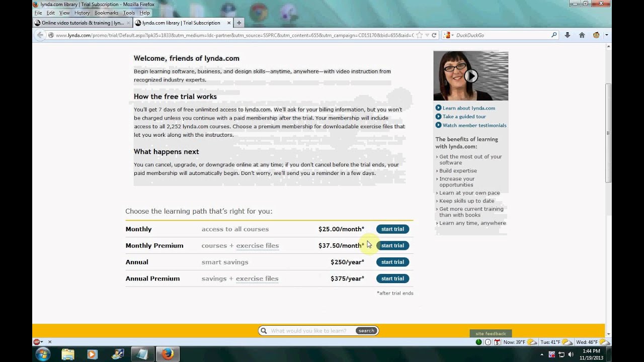Image resolution: width=644 pixels, height=362 pixels.
Task: Launch Windows Media Player from taskbar
Action: coord(92,354)
